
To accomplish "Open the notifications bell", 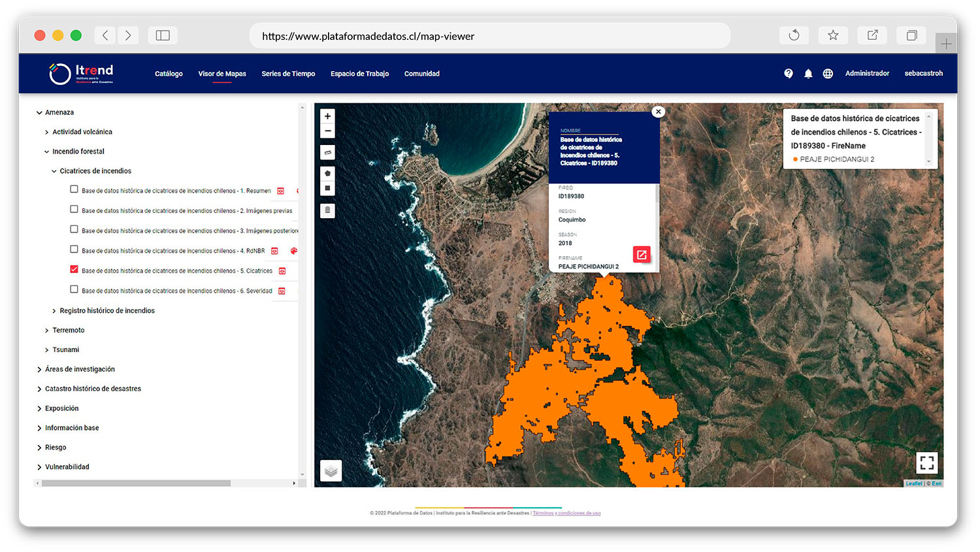I will tap(808, 74).
